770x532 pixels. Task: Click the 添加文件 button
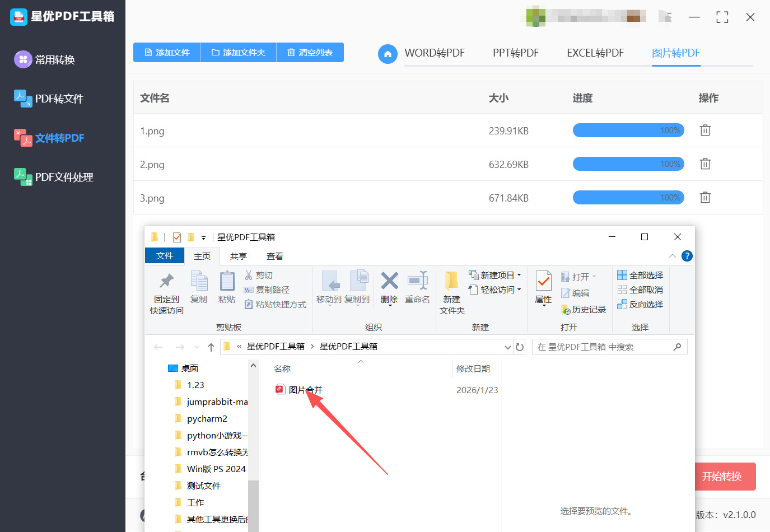pos(167,53)
